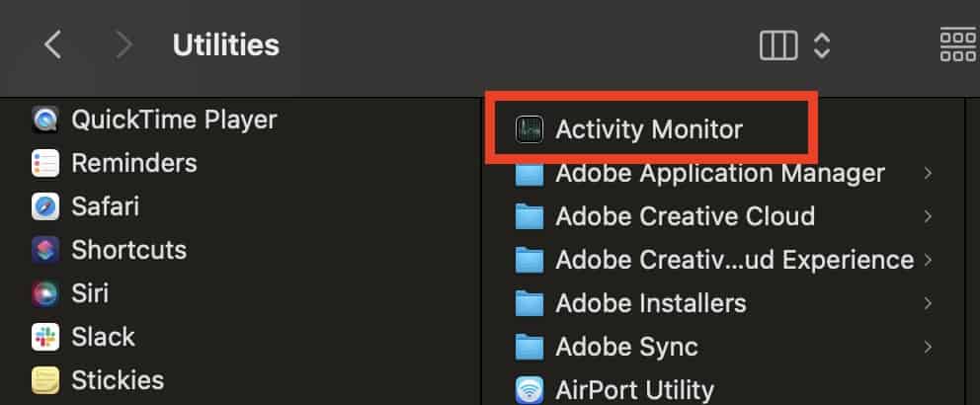The width and height of the screenshot is (980, 405).
Task: Select the Activity Monitor icon
Action: coord(531,128)
